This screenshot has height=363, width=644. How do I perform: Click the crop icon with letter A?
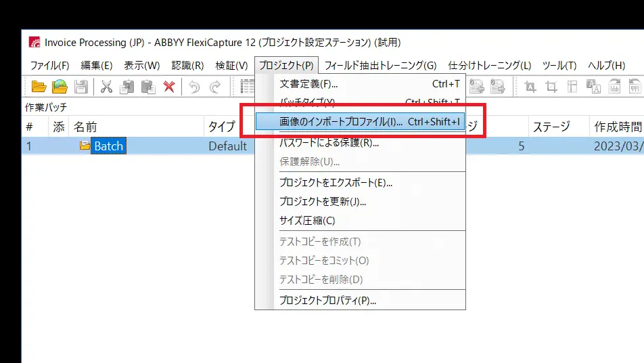pos(530,87)
